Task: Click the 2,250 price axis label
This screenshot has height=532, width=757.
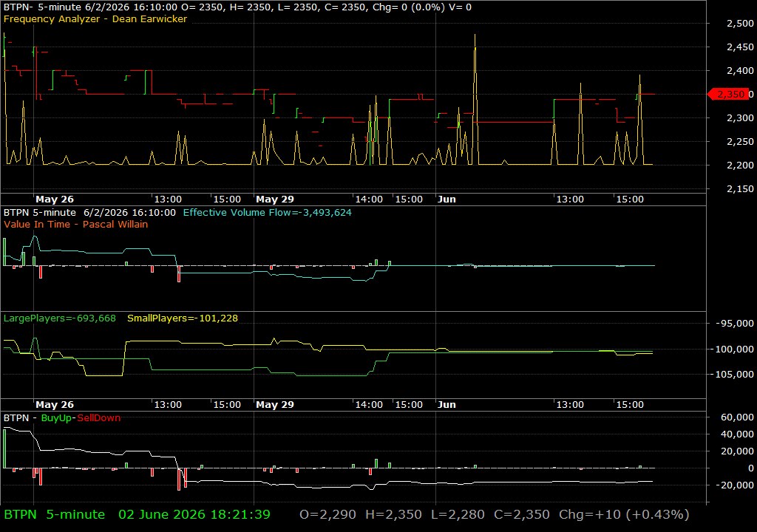Action: click(740, 141)
